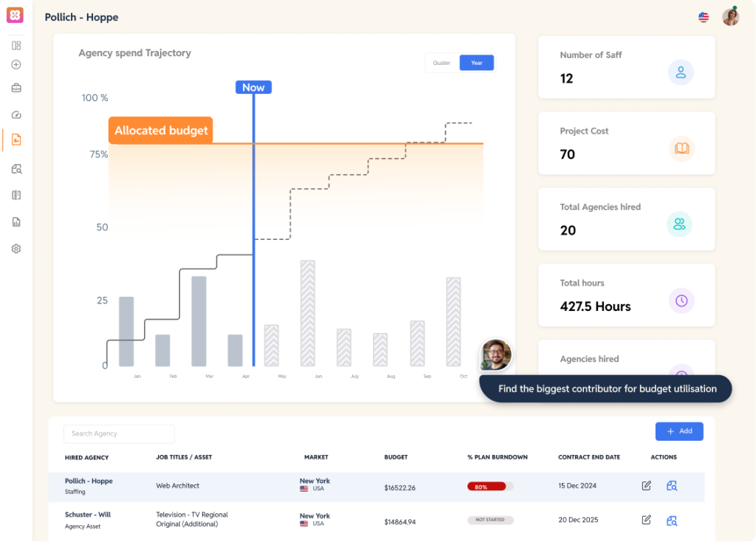756x542 pixels.
Task: Click the Pollich - Hoppe agency name link
Action: coord(89,481)
